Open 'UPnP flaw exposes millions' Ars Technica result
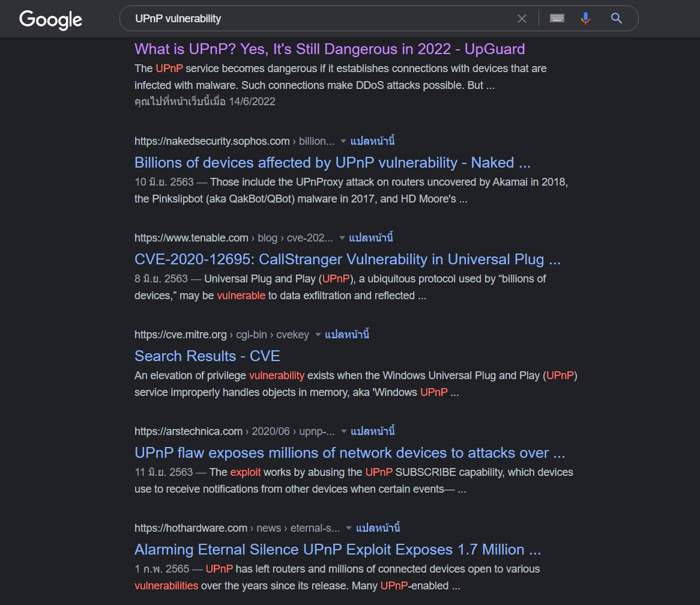 click(349, 452)
